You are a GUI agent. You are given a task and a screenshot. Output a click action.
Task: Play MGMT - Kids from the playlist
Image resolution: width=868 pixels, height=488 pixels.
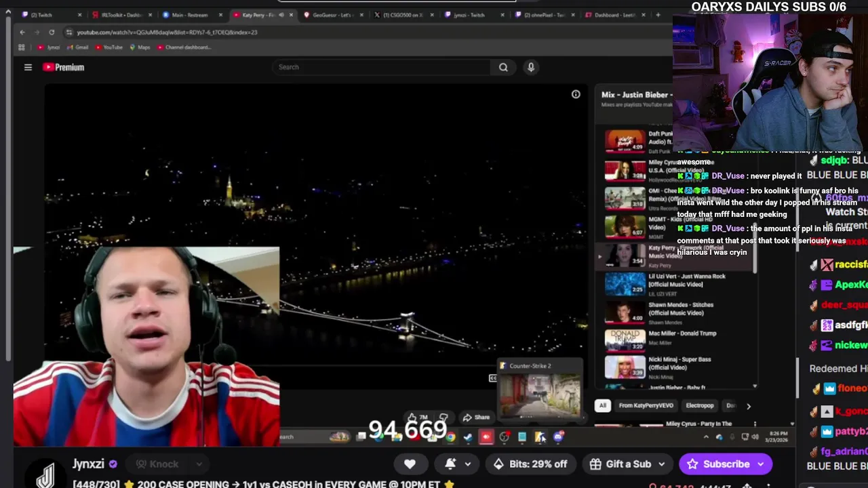pyautogui.click(x=677, y=226)
